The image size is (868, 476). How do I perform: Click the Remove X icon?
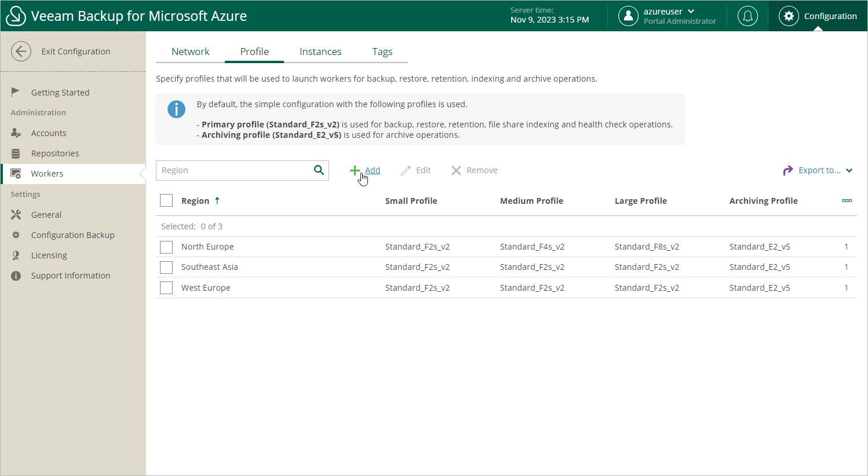456,170
